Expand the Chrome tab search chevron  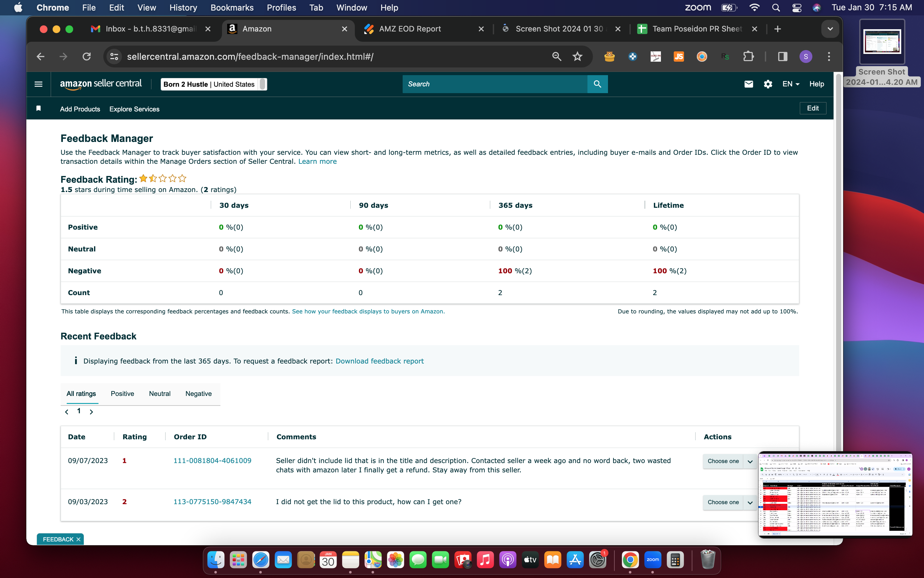830,29
